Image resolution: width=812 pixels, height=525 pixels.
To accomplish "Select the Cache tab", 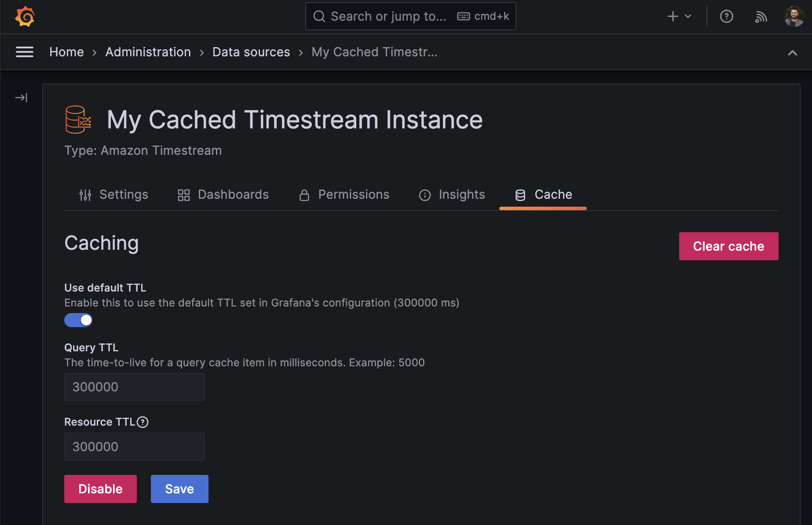I will click(x=543, y=195).
